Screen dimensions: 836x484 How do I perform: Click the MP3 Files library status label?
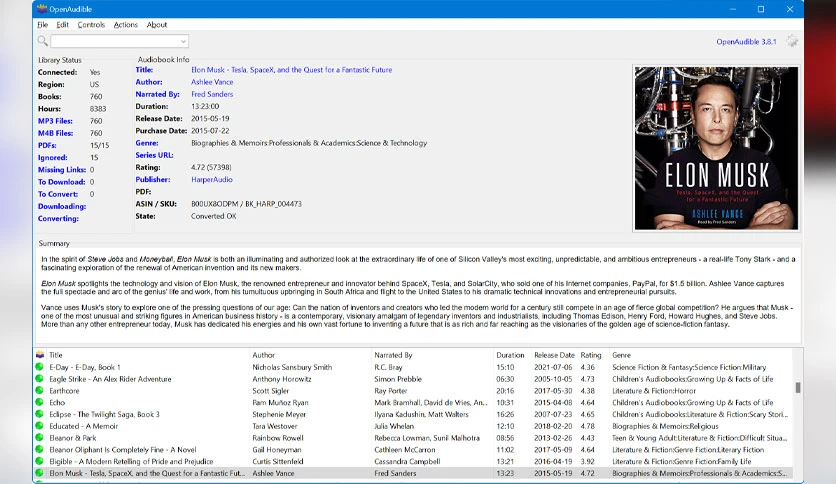pos(55,121)
